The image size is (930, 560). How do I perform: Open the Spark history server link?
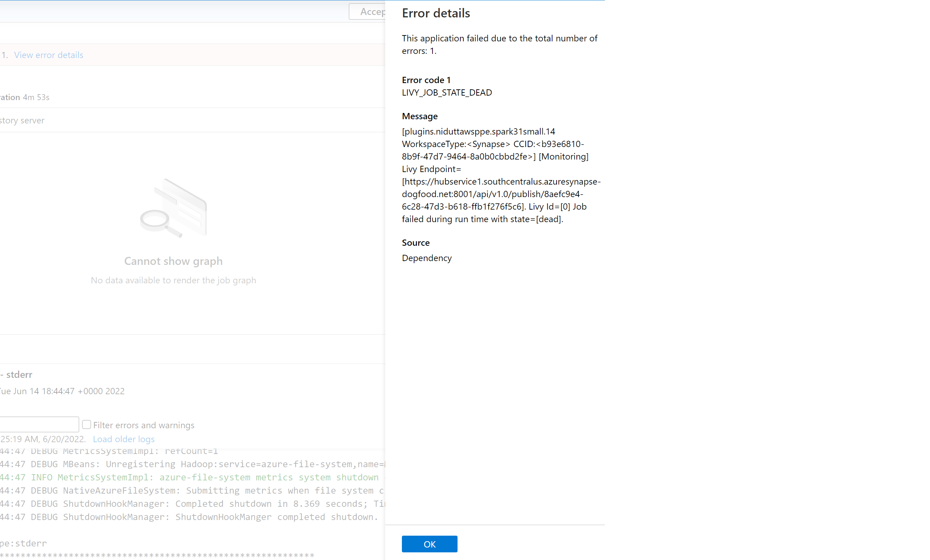(22, 120)
